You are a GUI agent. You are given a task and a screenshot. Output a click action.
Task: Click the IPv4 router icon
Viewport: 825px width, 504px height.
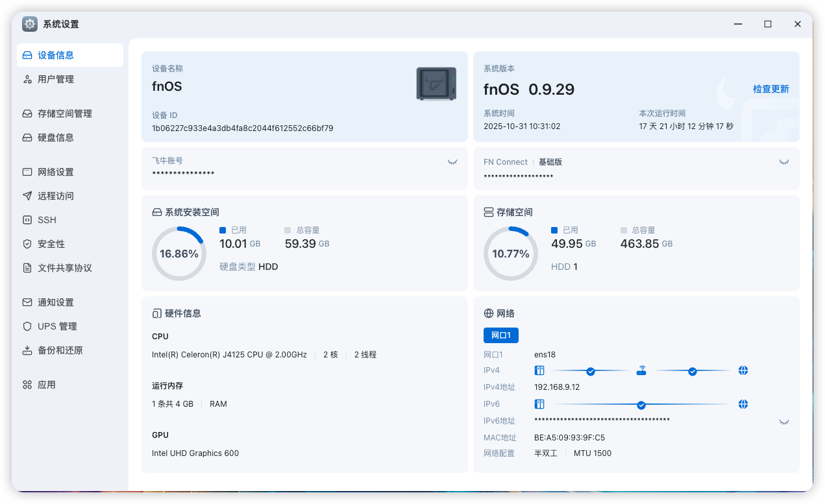coord(641,370)
